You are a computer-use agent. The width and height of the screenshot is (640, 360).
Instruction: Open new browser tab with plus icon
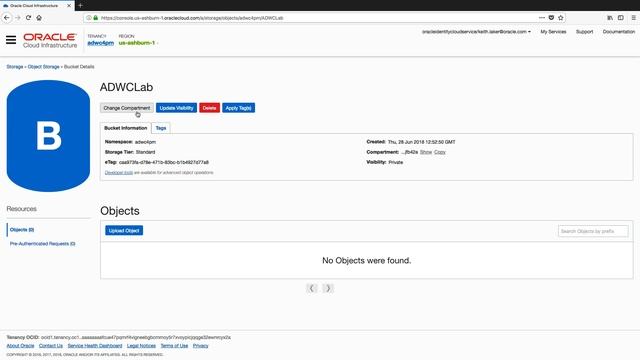click(x=80, y=6)
